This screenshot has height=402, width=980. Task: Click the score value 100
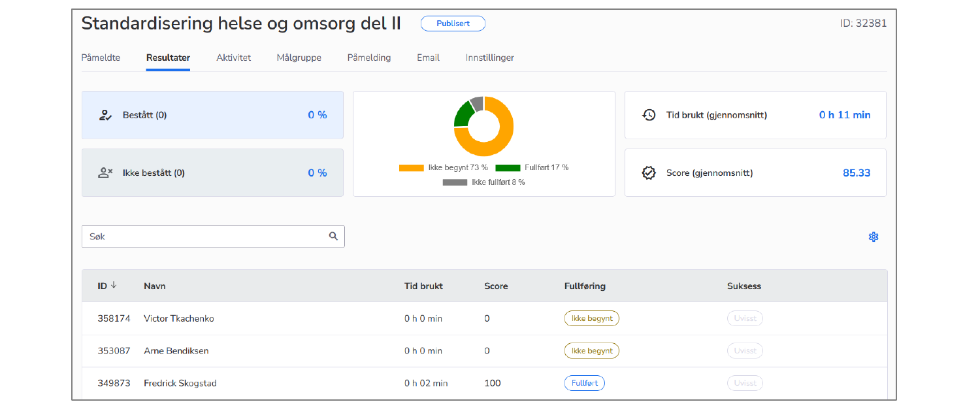pyautogui.click(x=492, y=383)
